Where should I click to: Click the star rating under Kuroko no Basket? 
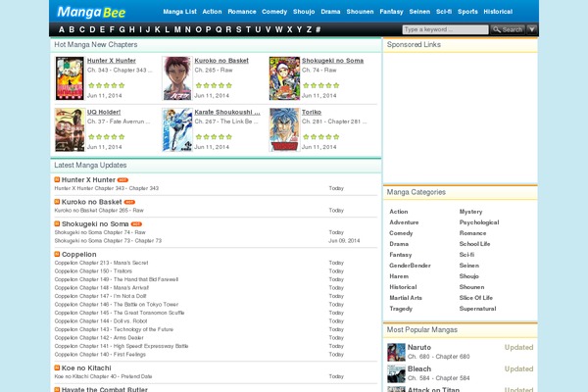214,85
